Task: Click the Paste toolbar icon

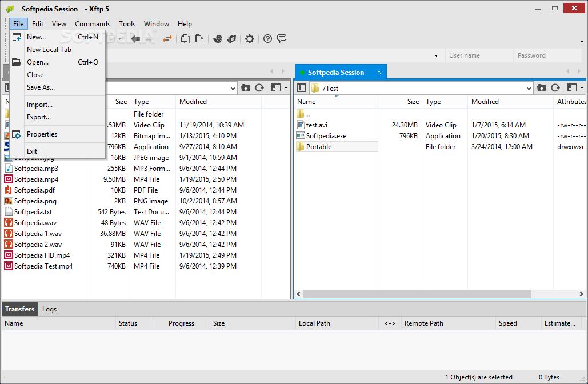Action: click(x=199, y=39)
